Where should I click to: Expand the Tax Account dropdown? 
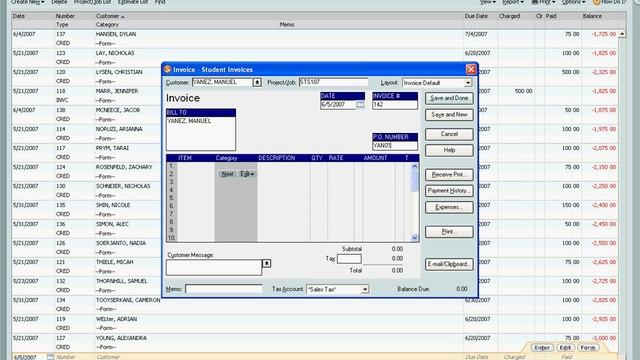click(365, 289)
